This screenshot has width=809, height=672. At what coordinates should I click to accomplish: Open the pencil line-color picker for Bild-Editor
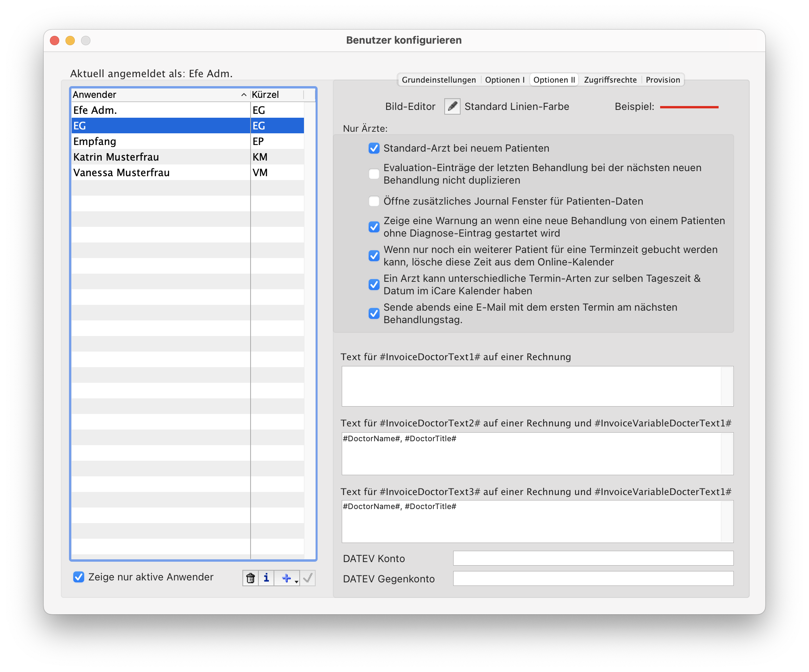click(x=452, y=106)
